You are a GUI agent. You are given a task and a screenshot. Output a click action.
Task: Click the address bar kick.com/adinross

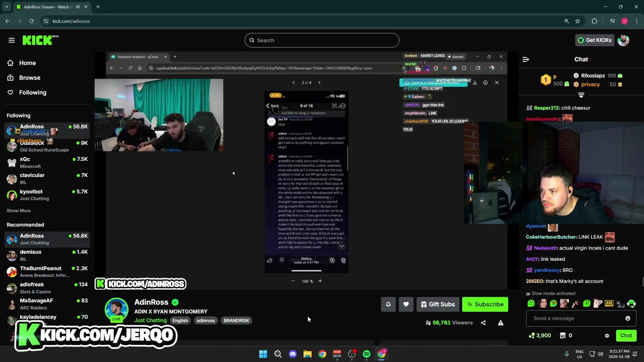(71, 21)
